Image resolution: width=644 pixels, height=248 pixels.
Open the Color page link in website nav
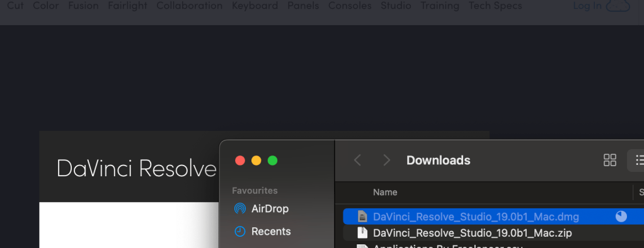coord(45,5)
